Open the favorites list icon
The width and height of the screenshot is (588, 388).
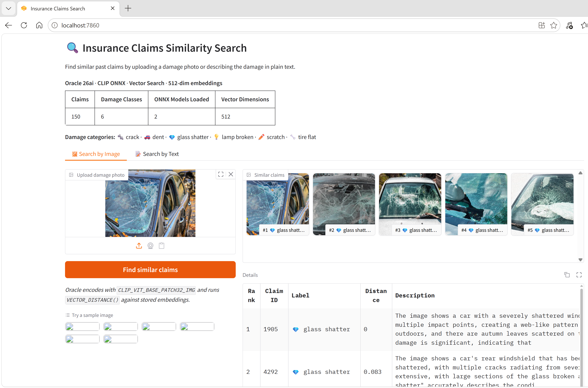tap(584, 25)
